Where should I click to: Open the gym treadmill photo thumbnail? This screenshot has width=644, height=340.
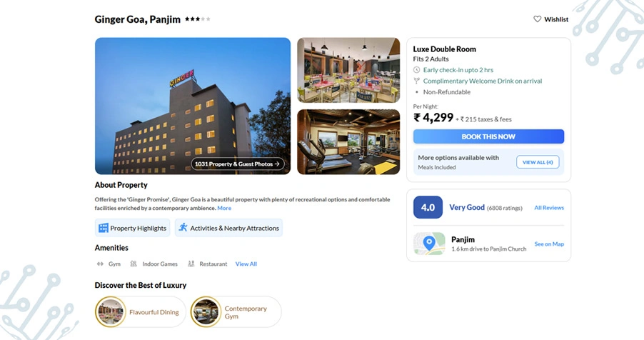coord(348,142)
